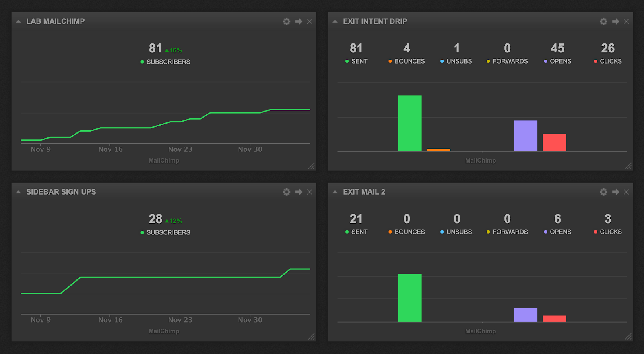Click green Sent bar in Exit Intent Drip
Image resolution: width=644 pixels, height=354 pixels.
(410, 124)
